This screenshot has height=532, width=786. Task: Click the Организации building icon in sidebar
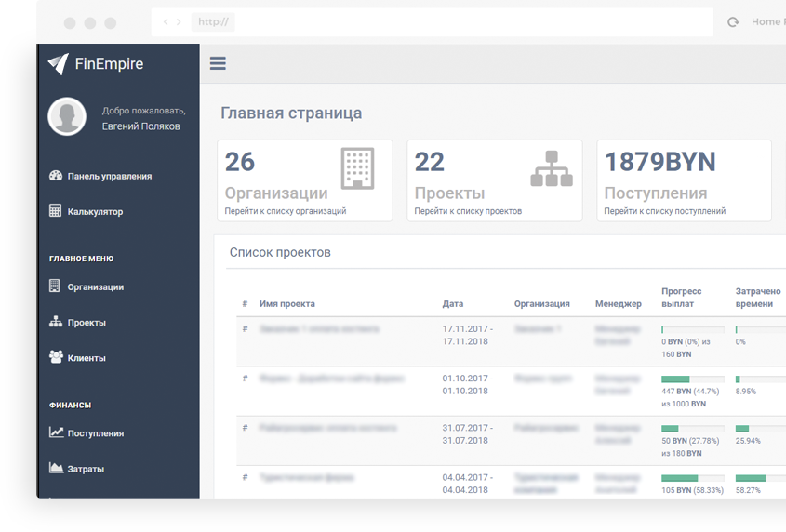coord(55,286)
